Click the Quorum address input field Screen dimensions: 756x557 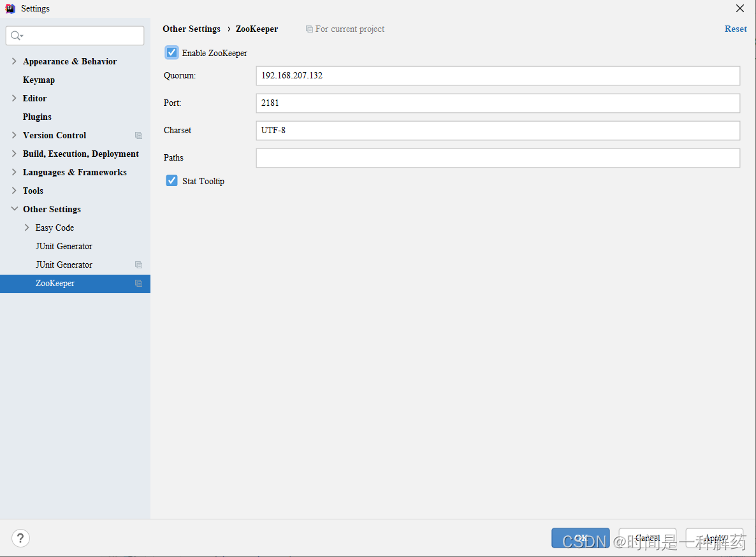[498, 76]
